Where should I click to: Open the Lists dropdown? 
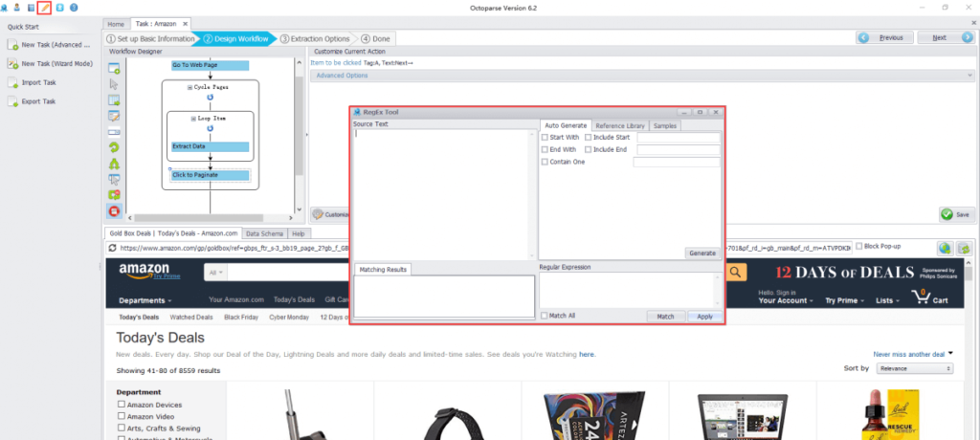887,300
